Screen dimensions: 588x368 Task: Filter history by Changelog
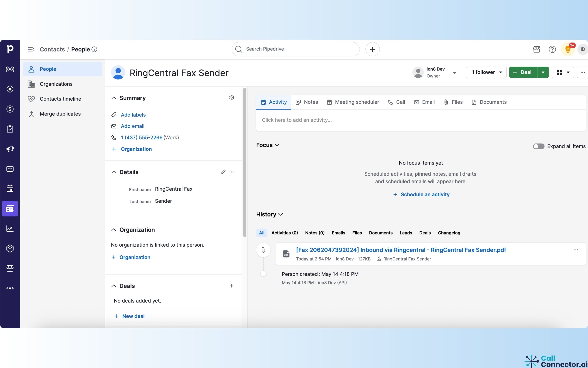[449, 233]
